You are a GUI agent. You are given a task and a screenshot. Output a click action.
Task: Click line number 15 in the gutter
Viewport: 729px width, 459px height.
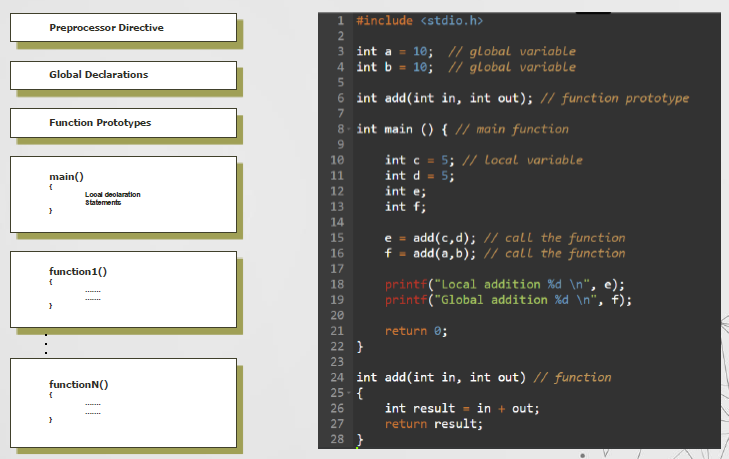[x=338, y=238]
